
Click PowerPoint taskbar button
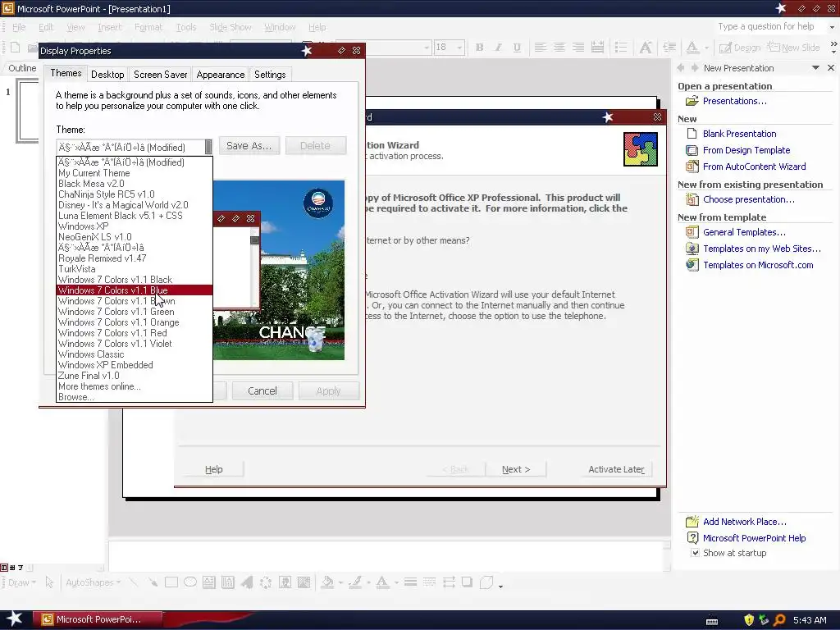click(x=97, y=619)
